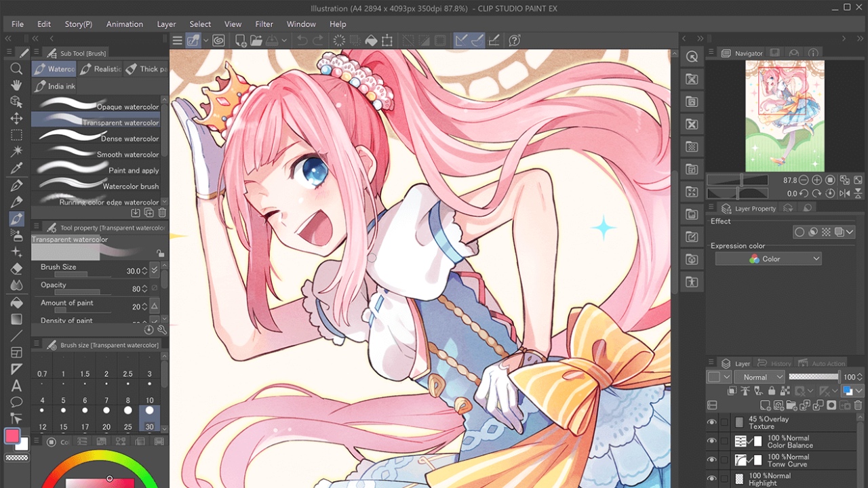
Task: Hide the Tonw Curve layer
Action: click(711, 460)
